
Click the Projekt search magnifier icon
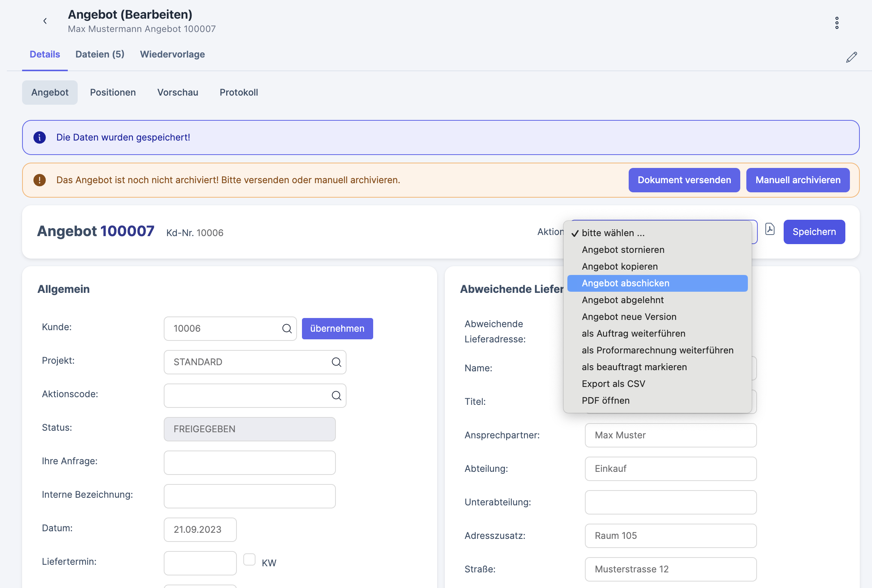click(336, 362)
